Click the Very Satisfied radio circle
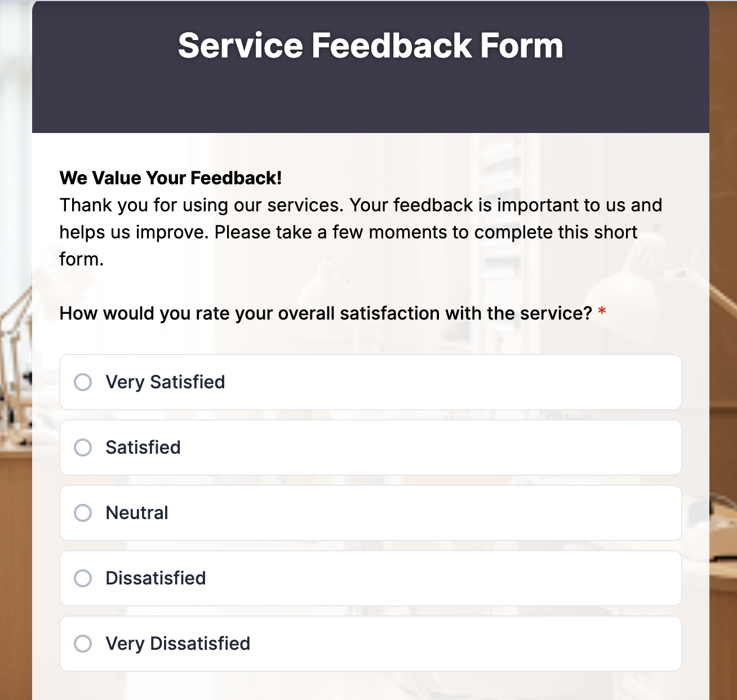The height and width of the screenshot is (700, 737). (x=83, y=382)
